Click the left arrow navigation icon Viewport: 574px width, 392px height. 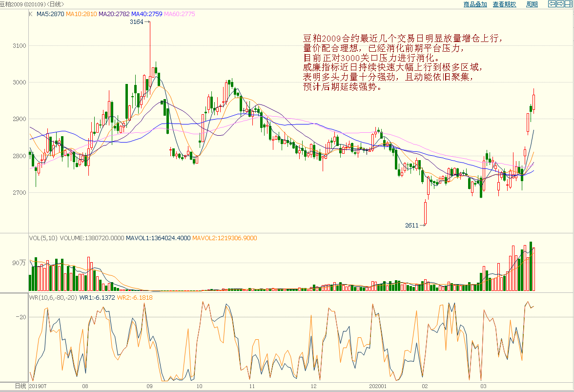tap(552, 4)
